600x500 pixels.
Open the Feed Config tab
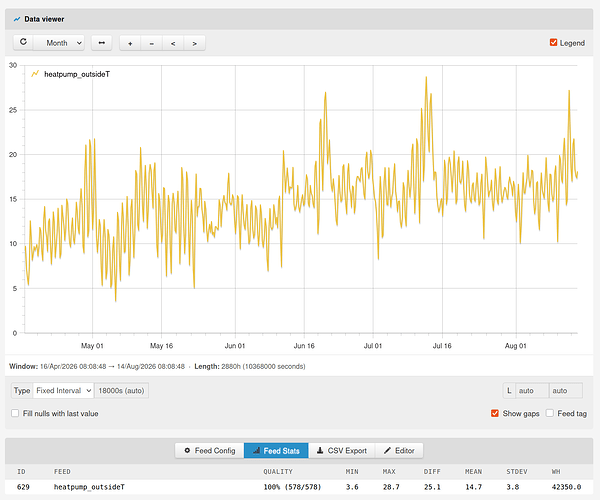pos(210,451)
